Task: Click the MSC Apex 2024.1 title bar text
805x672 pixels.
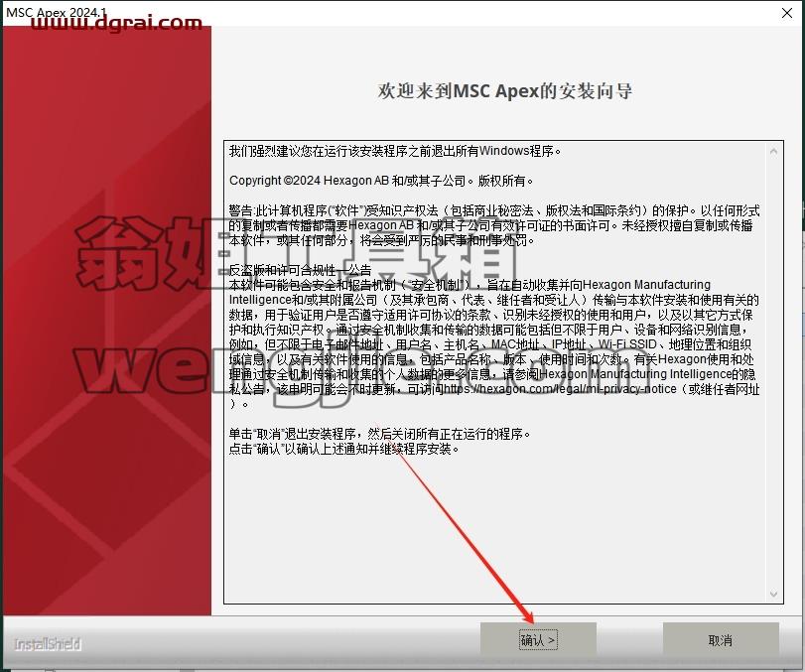Action: coord(57,12)
